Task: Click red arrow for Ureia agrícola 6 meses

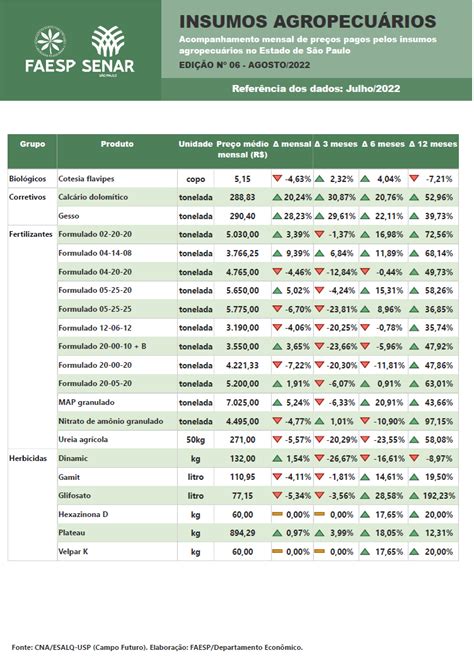Action: [365, 439]
